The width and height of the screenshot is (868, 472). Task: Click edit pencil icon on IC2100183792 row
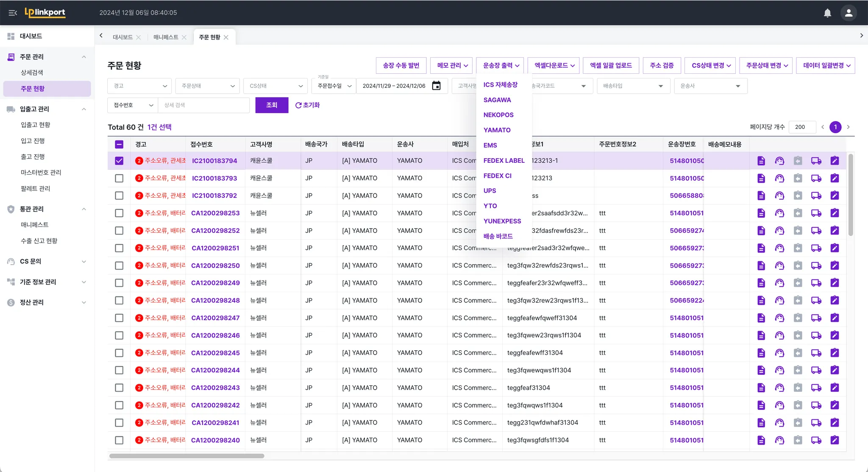tap(835, 196)
